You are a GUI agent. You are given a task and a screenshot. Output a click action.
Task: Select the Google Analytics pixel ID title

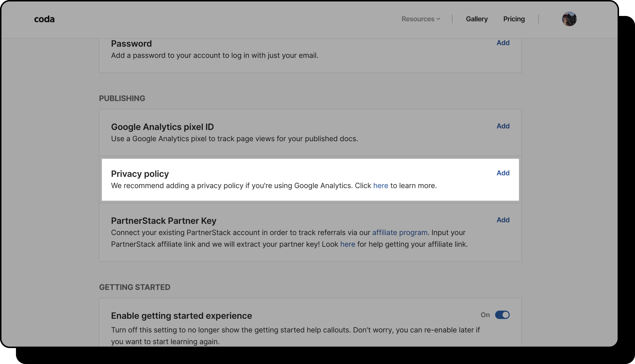pos(162,127)
